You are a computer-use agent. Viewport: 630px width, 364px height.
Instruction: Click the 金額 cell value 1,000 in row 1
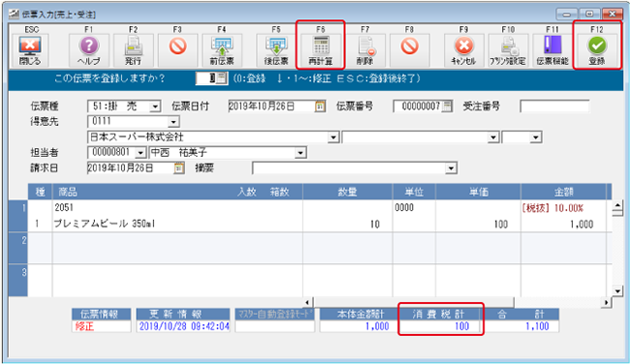[582, 225]
